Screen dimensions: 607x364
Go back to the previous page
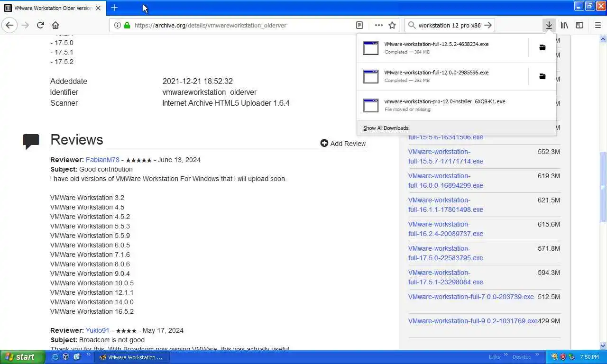click(x=9, y=25)
